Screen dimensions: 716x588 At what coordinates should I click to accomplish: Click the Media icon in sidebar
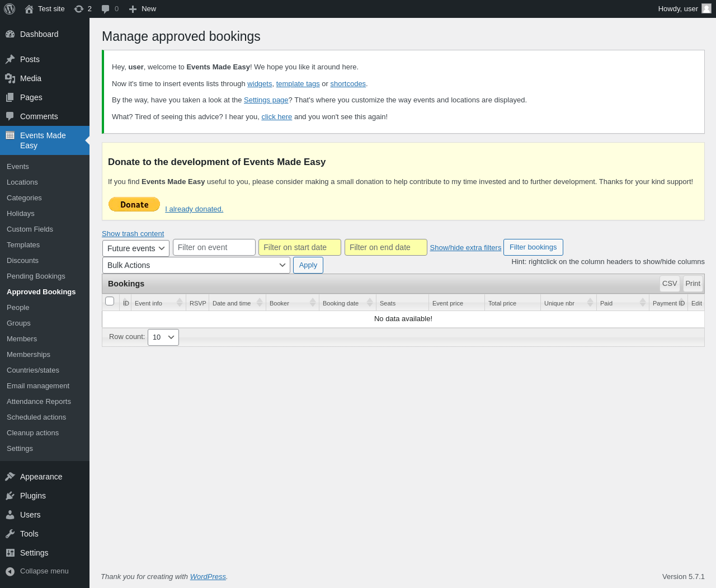coord(10,78)
